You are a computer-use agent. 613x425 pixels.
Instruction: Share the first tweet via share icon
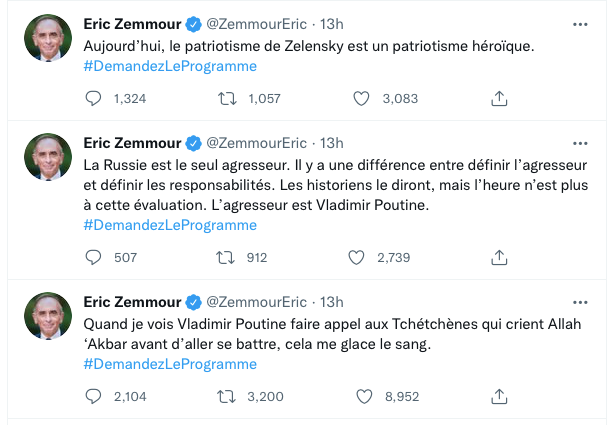pyautogui.click(x=499, y=99)
